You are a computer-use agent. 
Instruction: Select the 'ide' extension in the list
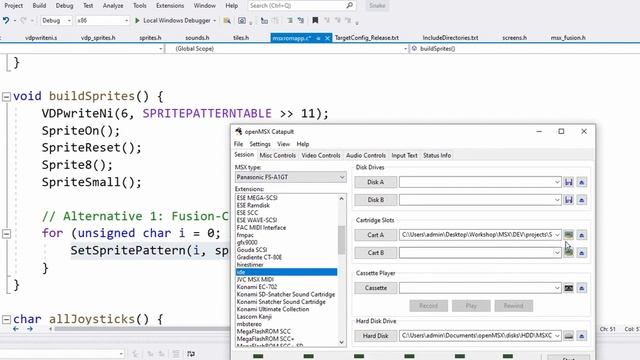(x=287, y=272)
